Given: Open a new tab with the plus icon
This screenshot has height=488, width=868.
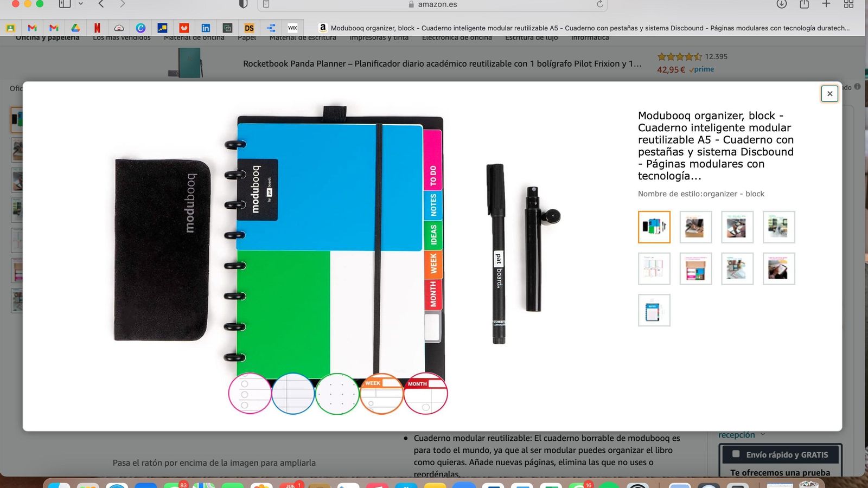Looking at the screenshot, I should pyautogui.click(x=826, y=4).
